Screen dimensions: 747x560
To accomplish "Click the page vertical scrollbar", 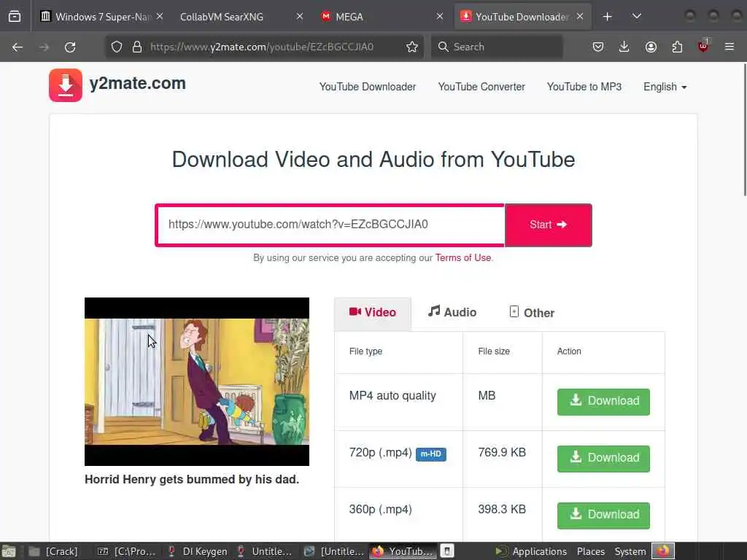I will pyautogui.click(x=744, y=130).
